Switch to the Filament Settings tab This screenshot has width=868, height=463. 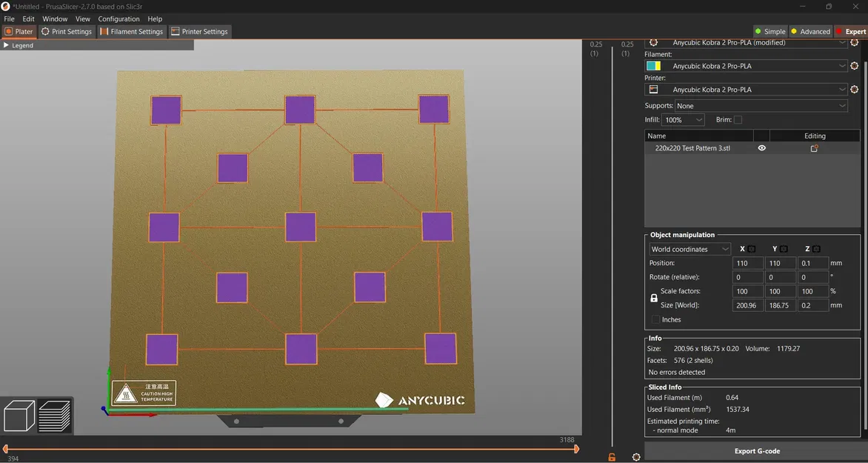pyautogui.click(x=131, y=32)
